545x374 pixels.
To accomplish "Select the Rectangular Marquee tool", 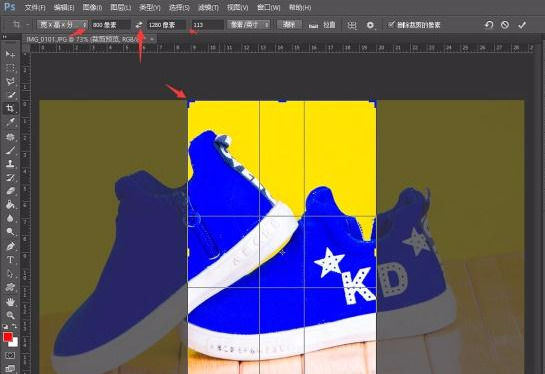I will [x=10, y=68].
